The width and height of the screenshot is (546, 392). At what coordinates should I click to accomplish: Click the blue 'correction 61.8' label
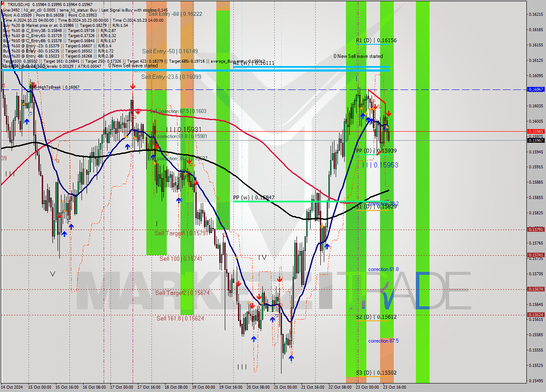[383, 269]
